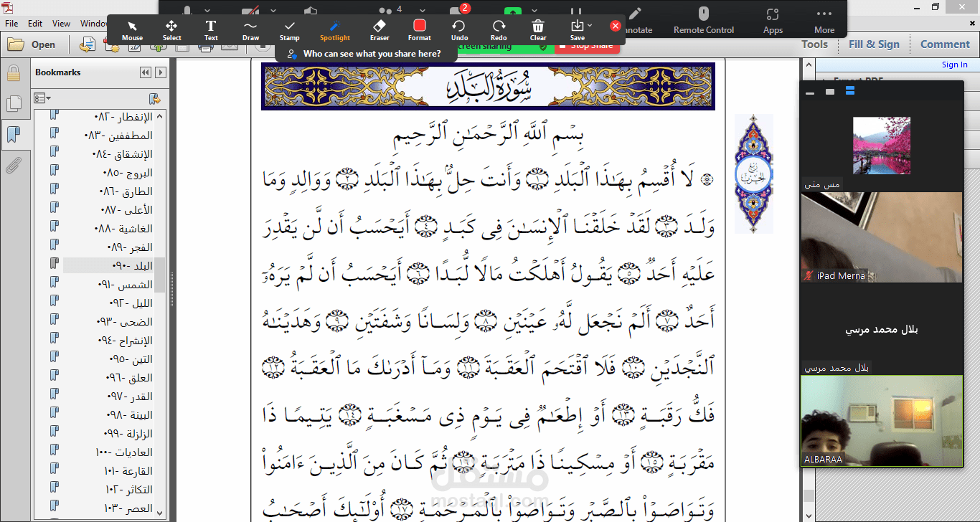
Task: Click the bookmarks scrollbar thumb
Action: pyautogui.click(x=160, y=275)
